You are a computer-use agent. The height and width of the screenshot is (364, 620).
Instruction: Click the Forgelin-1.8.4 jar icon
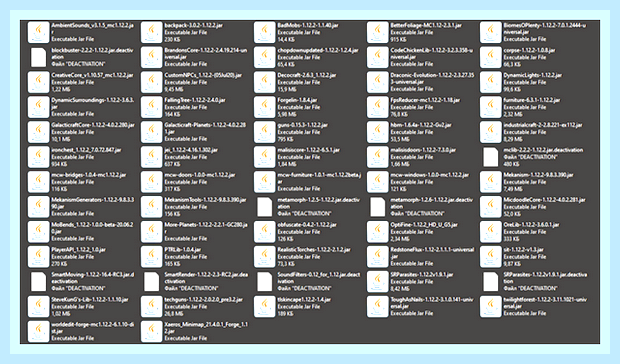point(265,107)
